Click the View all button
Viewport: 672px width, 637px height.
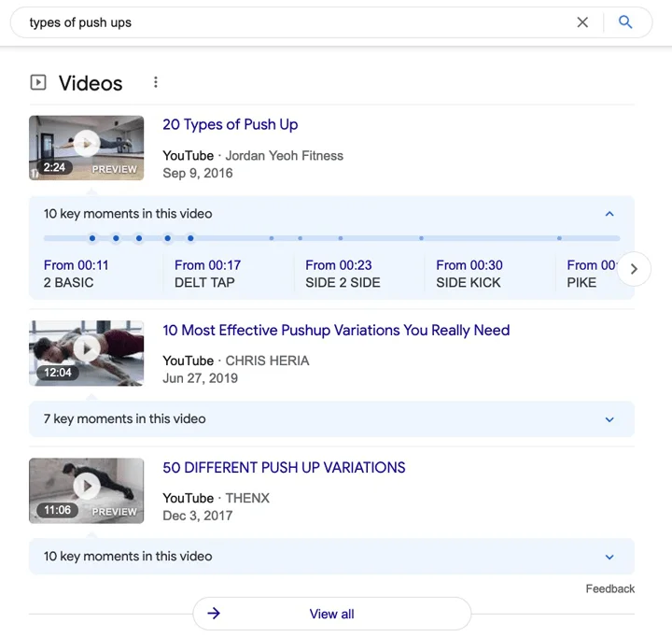(x=331, y=614)
